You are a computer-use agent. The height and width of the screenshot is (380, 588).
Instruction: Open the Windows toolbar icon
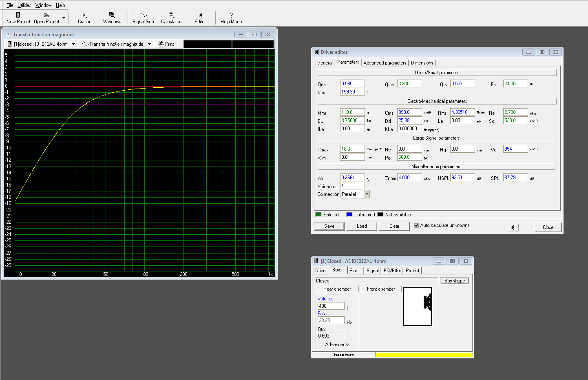[x=112, y=16]
